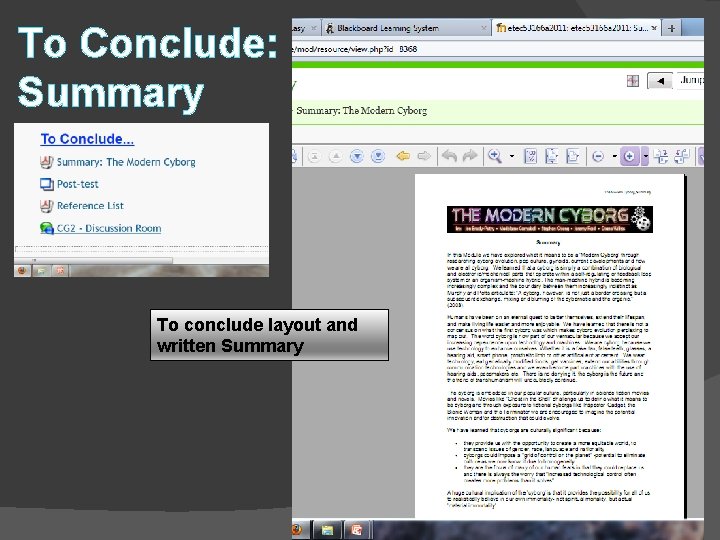The height and width of the screenshot is (540, 720).
Task: Click the chat icon beside CG2 Discussion Room
Action: [46, 228]
